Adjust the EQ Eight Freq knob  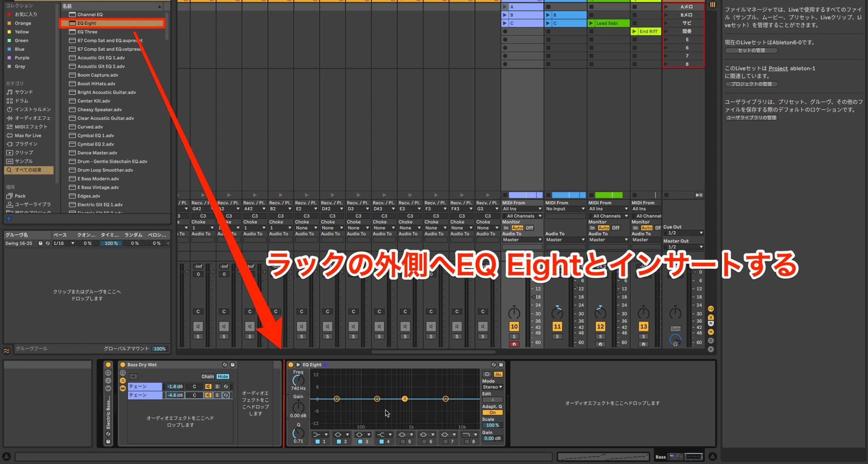pyautogui.click(x=298, y=381)
